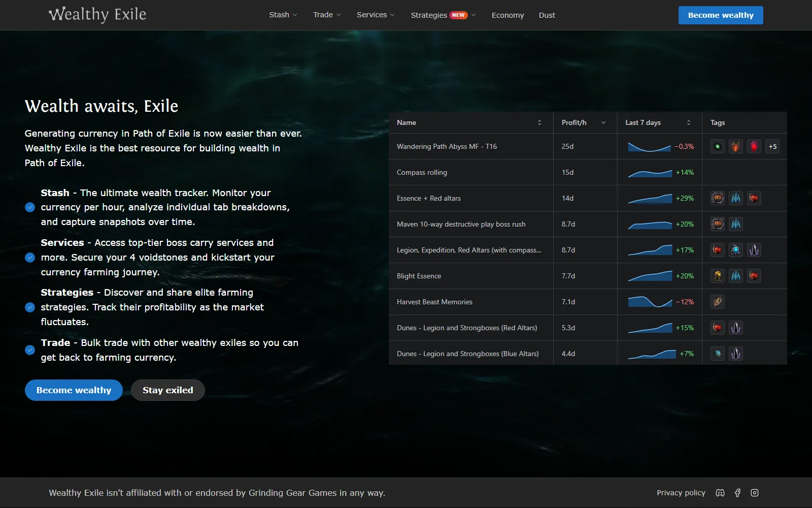Open Dunes - Legion and Strongboxes (Red Altars)
Screen dimensions: 812x508
coord(467,328)
